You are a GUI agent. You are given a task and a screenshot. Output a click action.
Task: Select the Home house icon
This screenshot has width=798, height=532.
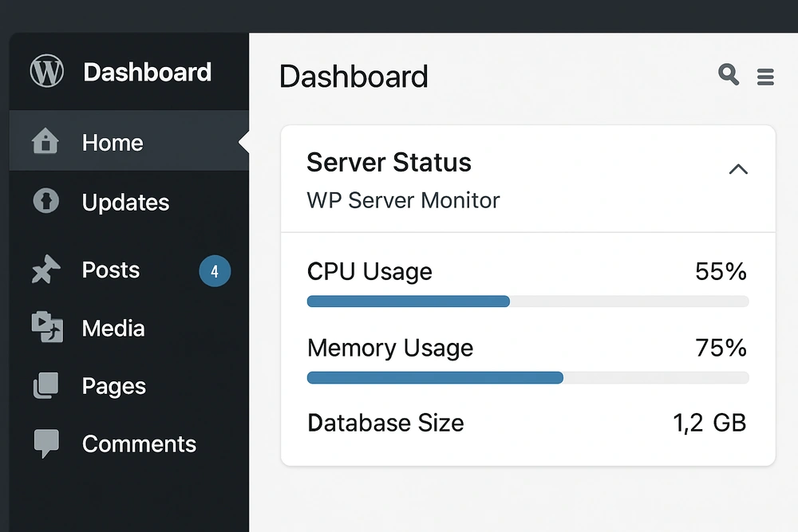(x=45, y=142)
